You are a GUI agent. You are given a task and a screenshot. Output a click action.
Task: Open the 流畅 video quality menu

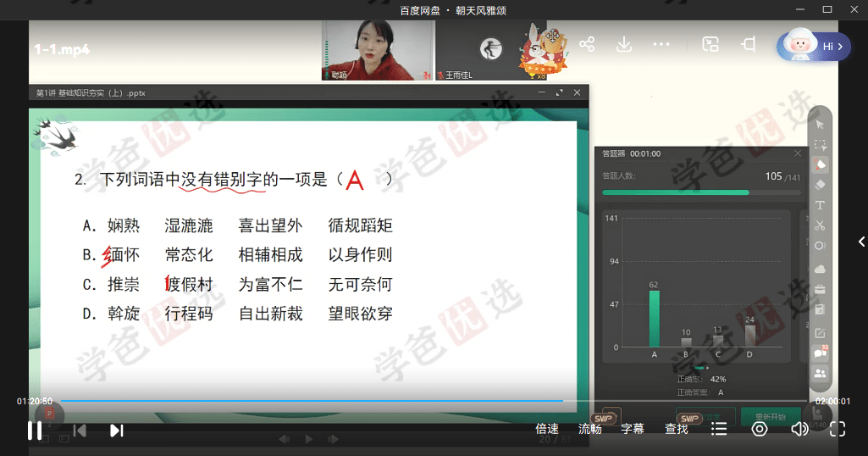tap(589, 429)
